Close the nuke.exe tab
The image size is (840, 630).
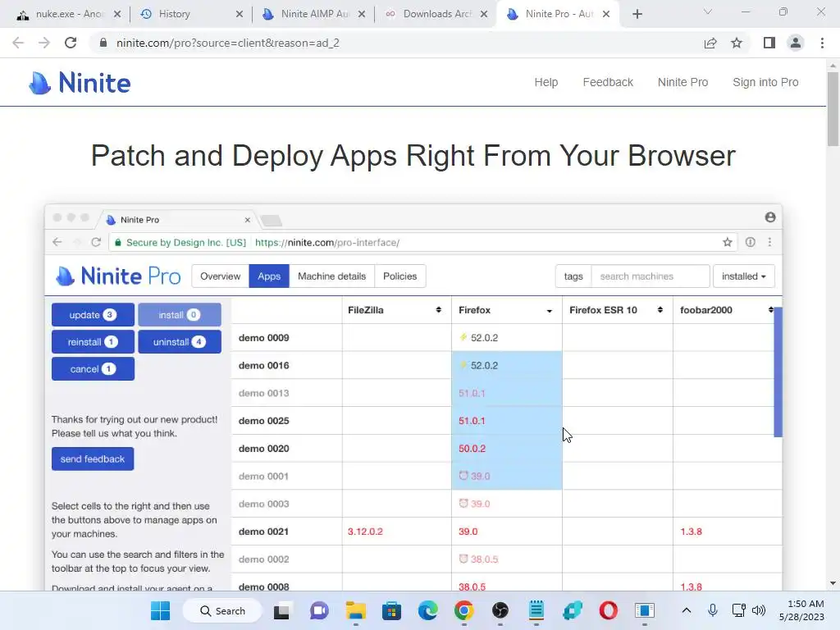click(x=117, y=15)
